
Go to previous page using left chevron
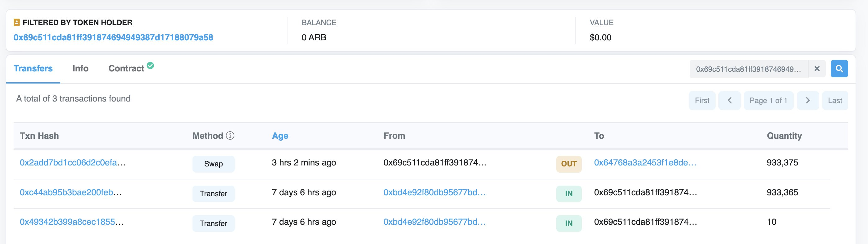730,100
